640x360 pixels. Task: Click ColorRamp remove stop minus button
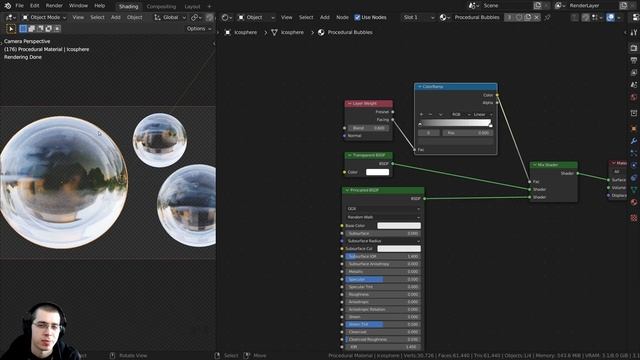pyautogui.click(x=430, y=114)
